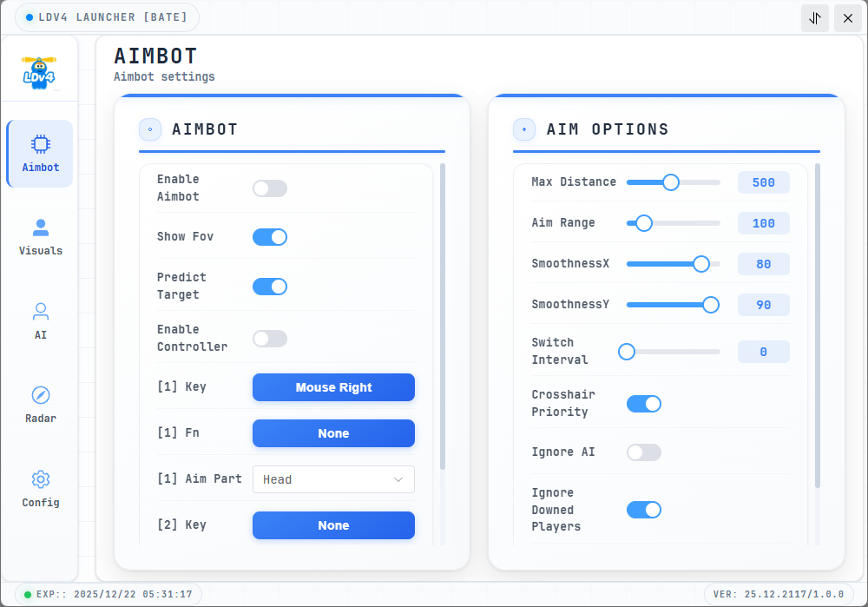Click the icon beside the Aim Options heading
Image resolution: width=868 pixels, height=607 pixels.
(x=524, y=129)
